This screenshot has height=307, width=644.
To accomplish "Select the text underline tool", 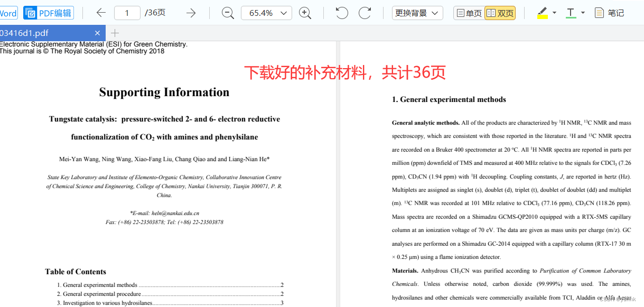I will 571,13.
